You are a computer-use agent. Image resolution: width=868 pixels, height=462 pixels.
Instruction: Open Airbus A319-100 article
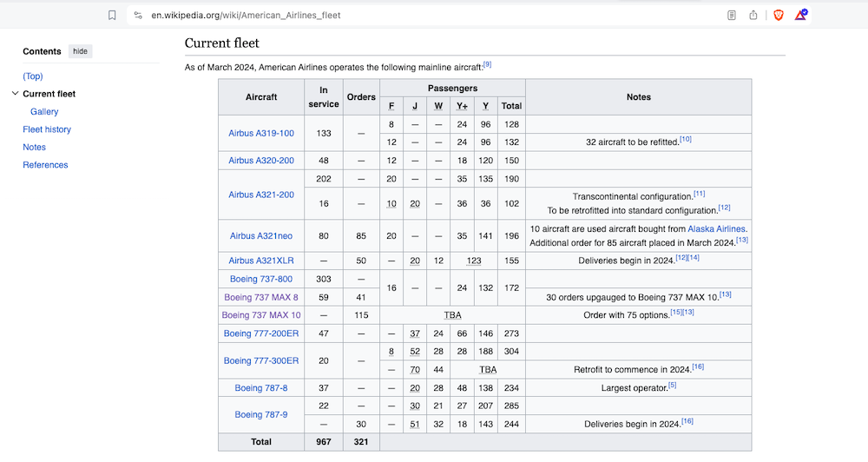pyautogui.click(x=261, y=134)
